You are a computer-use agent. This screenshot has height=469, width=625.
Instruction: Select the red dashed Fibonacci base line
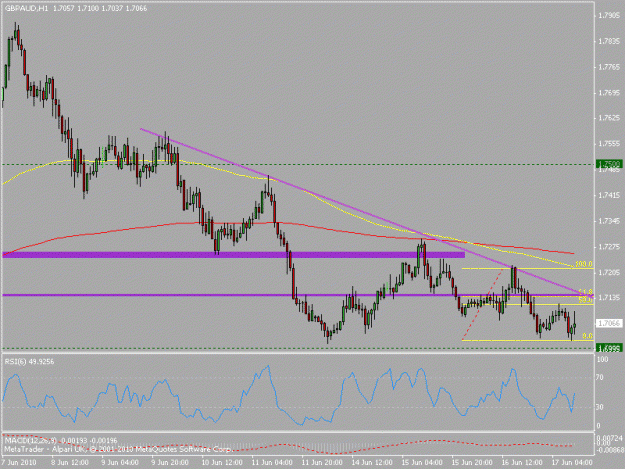pos(482,304)
